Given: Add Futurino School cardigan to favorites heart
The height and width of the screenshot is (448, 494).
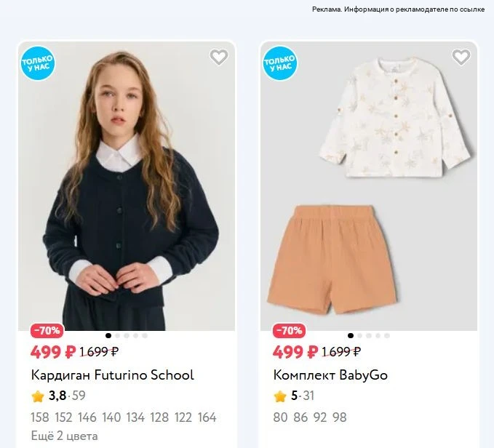Looking at the screenshot, I should click(x=219, y=57).
